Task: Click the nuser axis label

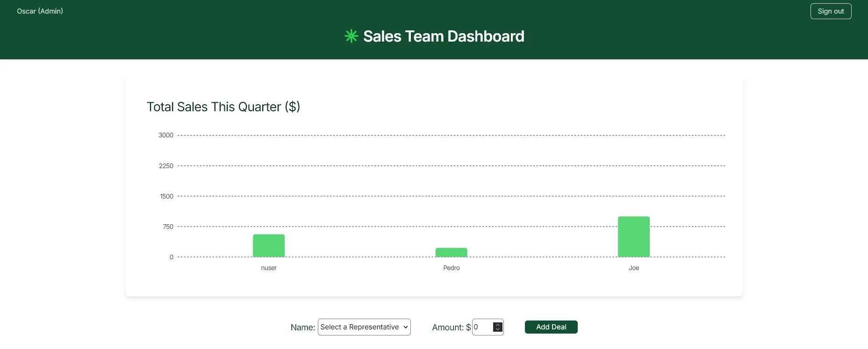Action: tap(269, 268)
